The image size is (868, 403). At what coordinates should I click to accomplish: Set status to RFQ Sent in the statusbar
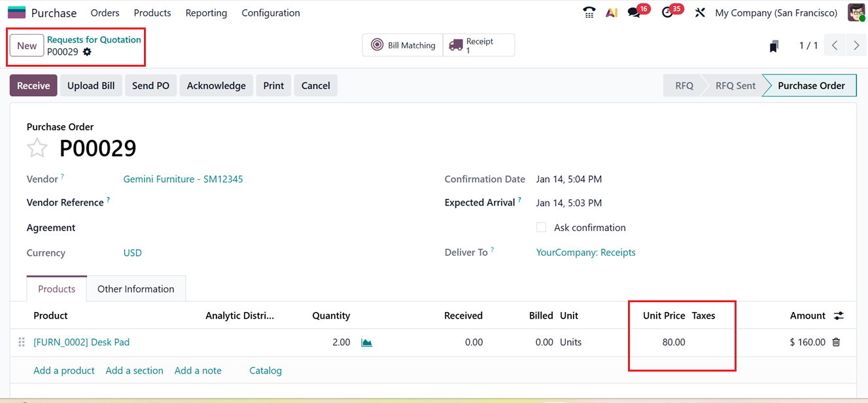pyautogui.click(x=736, y=85)
